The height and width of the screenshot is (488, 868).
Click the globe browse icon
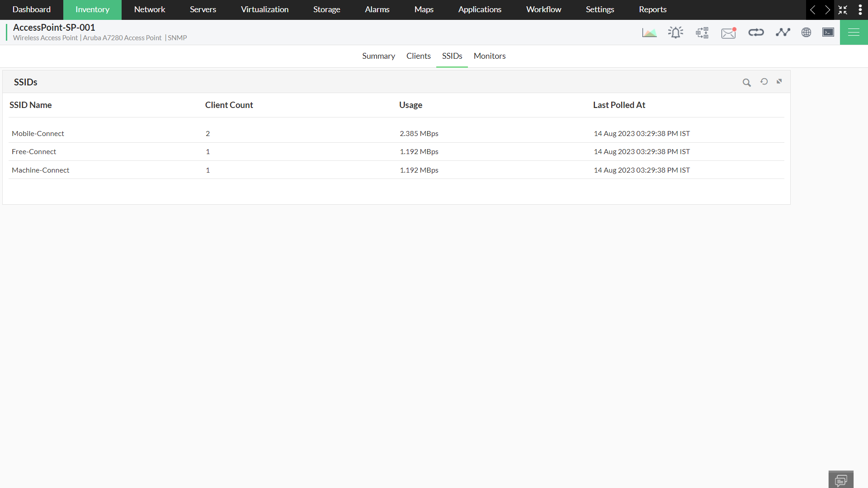point(806,33)
